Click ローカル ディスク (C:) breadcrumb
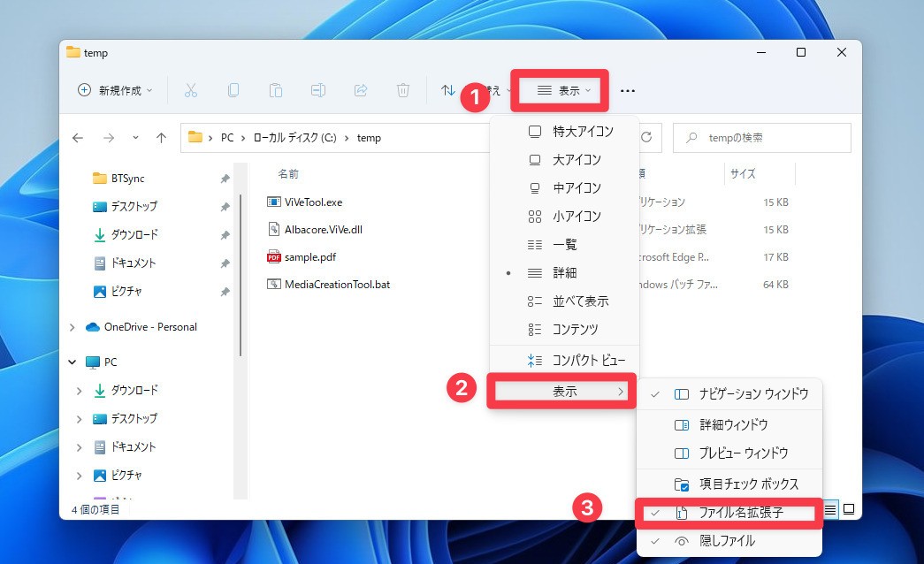The width and height of the screenshot is (924, 564). point(294,138)
